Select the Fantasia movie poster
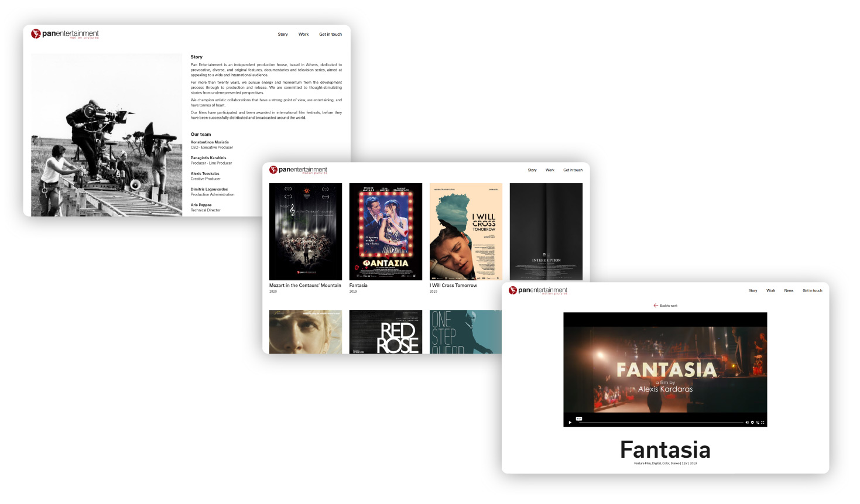Image resolution: width=860 pixels, height=504 pixels. [x=385, y=232]
